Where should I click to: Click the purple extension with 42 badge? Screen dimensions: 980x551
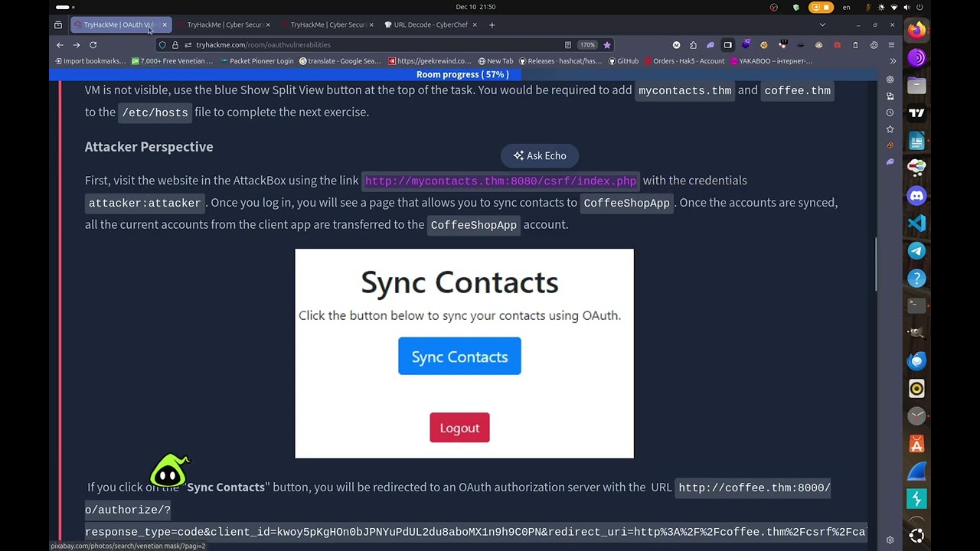tap(746, 45)
